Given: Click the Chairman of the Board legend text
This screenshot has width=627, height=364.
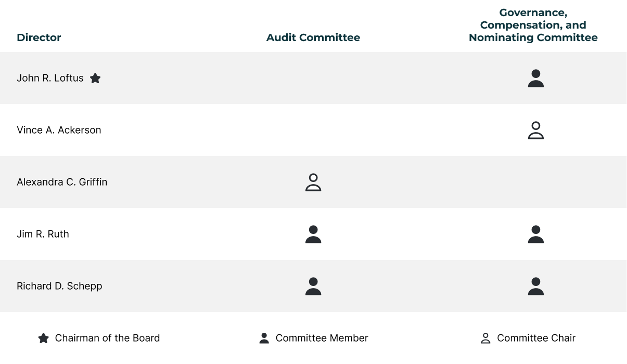Looking at the screenshot, I should coord(107,338).
